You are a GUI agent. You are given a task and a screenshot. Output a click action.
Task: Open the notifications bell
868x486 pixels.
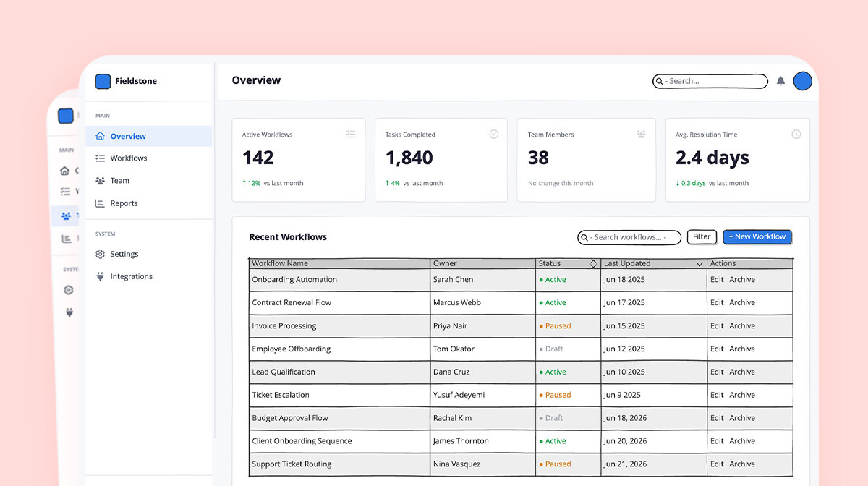(780, 81)
